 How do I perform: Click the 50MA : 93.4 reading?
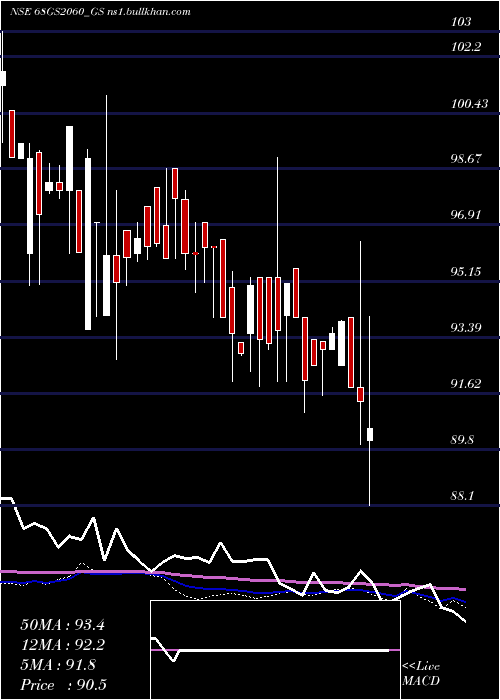[x=62, y=625]
